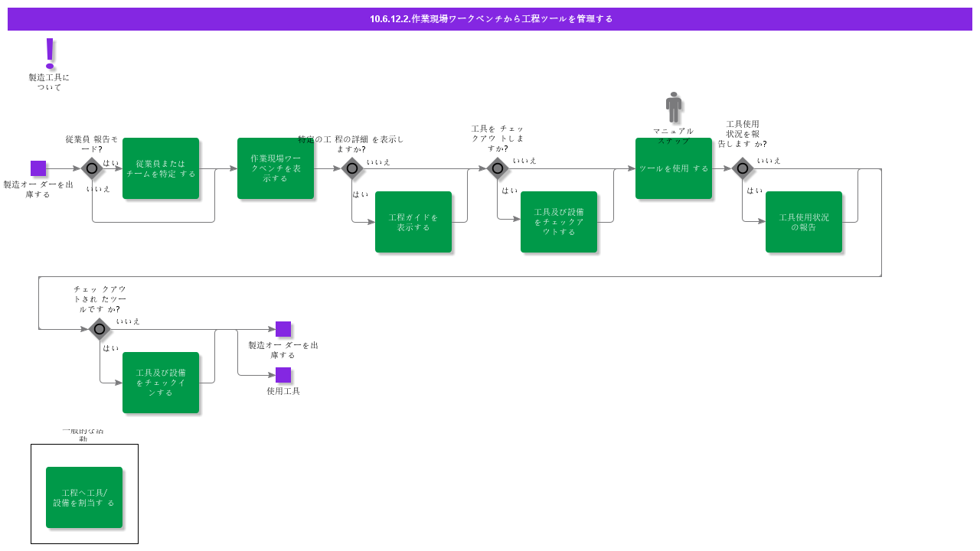The image size is (980, 551).
Task: Click the manual step person icon
Action: pos(674,107)
